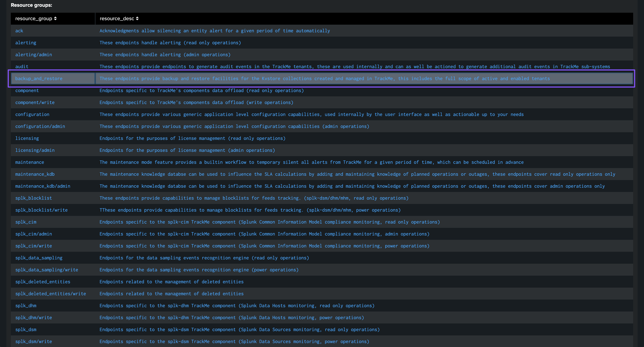644x347 pixels.
Task: Click the 'splk_dhm' resource group cell
Action: [x=26, y=306]
